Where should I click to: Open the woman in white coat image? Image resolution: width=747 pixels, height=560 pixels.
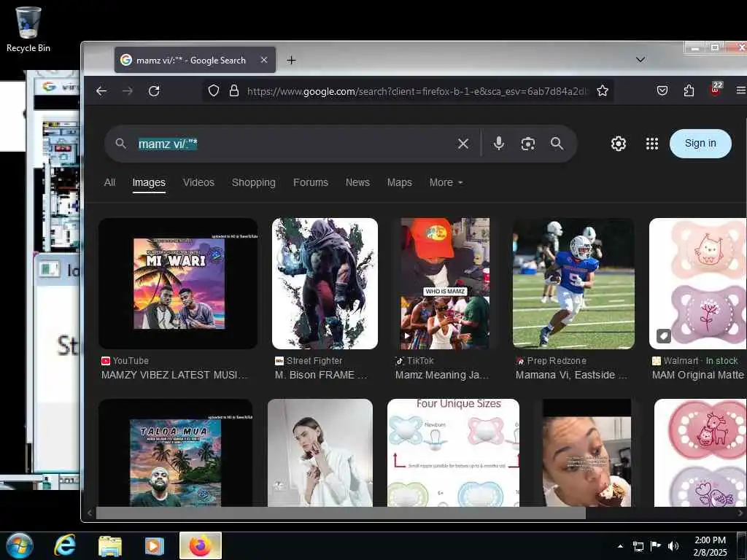pyautogui.click(x=320, y=452)
